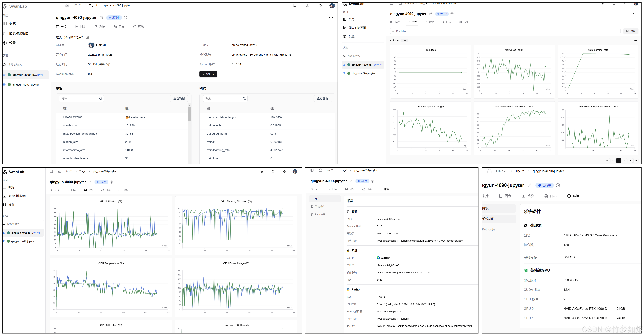
Task: Click the edit icon next to description prompt
Action: tap(87, 37)
